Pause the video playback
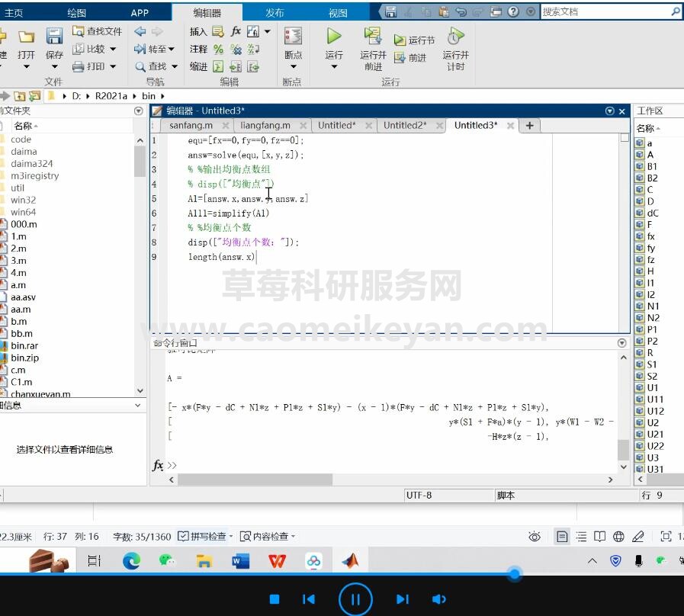Image resolution: width=684 pixels, height=616 pixels. pos(355,599)
